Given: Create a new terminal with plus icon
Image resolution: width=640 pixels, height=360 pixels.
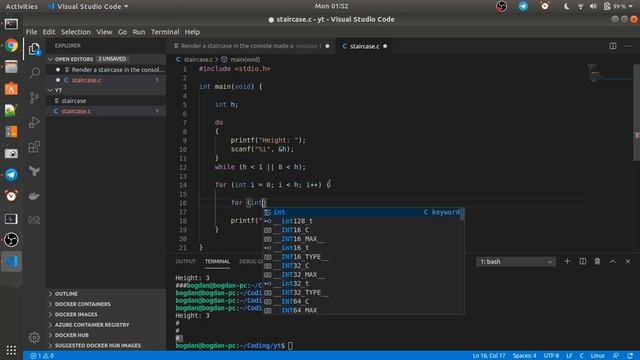Looking at the screenshot, I should 567,261.
